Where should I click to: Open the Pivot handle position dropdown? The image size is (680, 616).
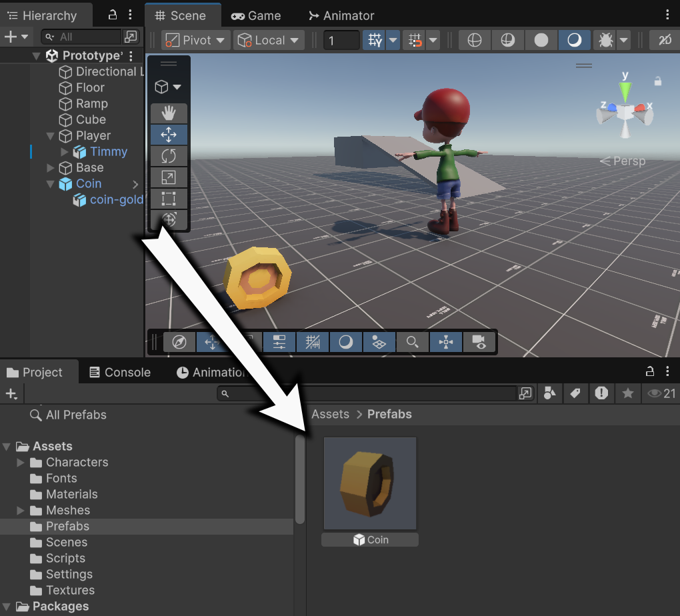(x=195, y=41)
